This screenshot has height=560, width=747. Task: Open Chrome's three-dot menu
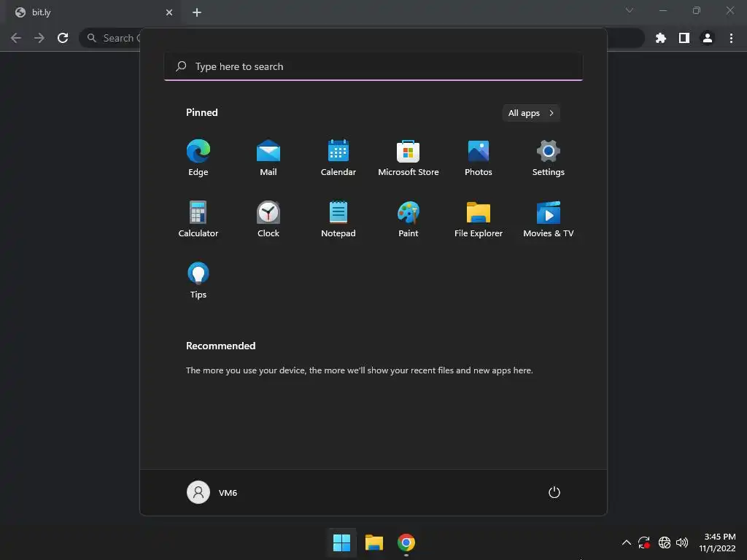click(x=731, y=38)
